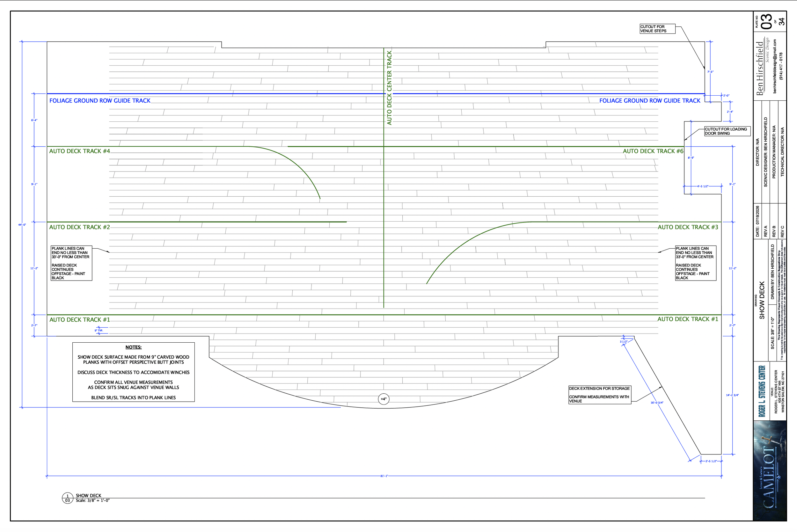
Task: Click the designer email address
Action: pos(775,66)
